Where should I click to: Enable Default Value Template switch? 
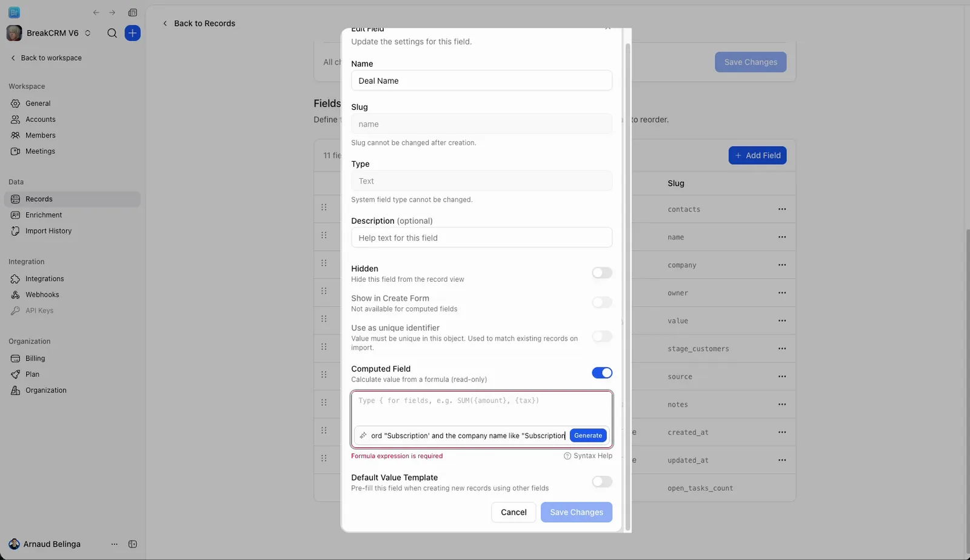(602, 482)
